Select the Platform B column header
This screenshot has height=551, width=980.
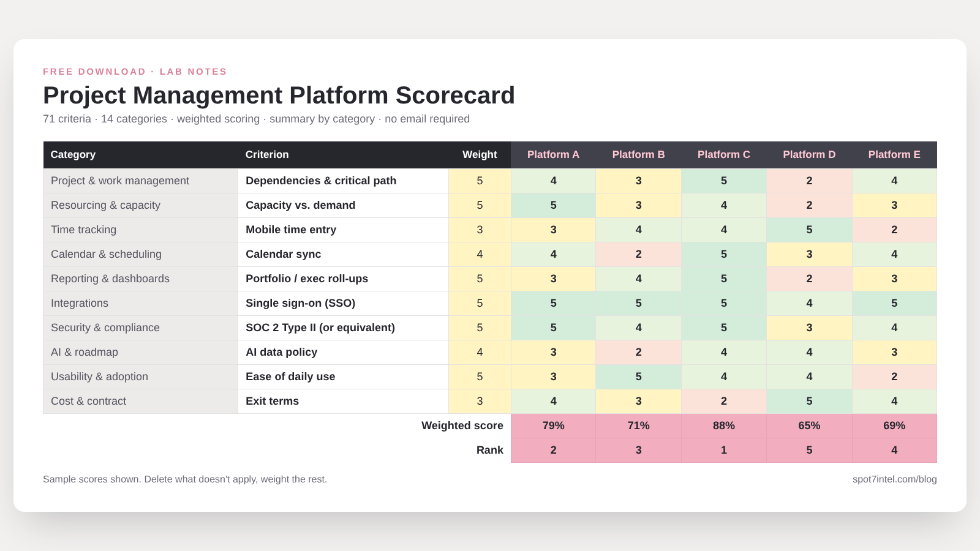tap(638, 155)
